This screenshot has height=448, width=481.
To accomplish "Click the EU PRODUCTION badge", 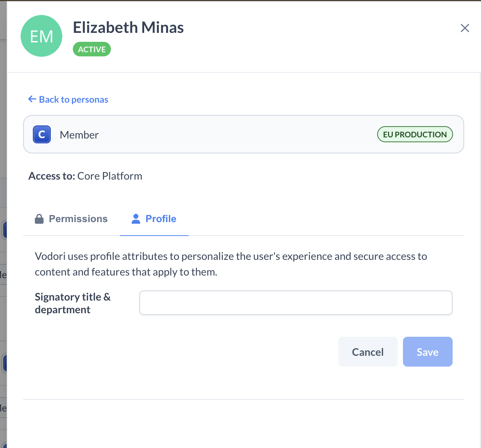I will [415, 134].
